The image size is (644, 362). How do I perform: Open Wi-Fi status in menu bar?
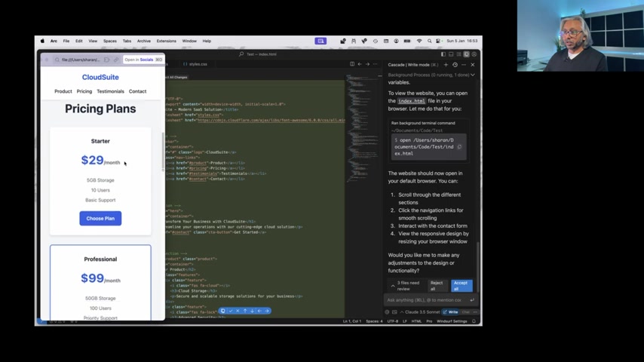tap(419, 41)
